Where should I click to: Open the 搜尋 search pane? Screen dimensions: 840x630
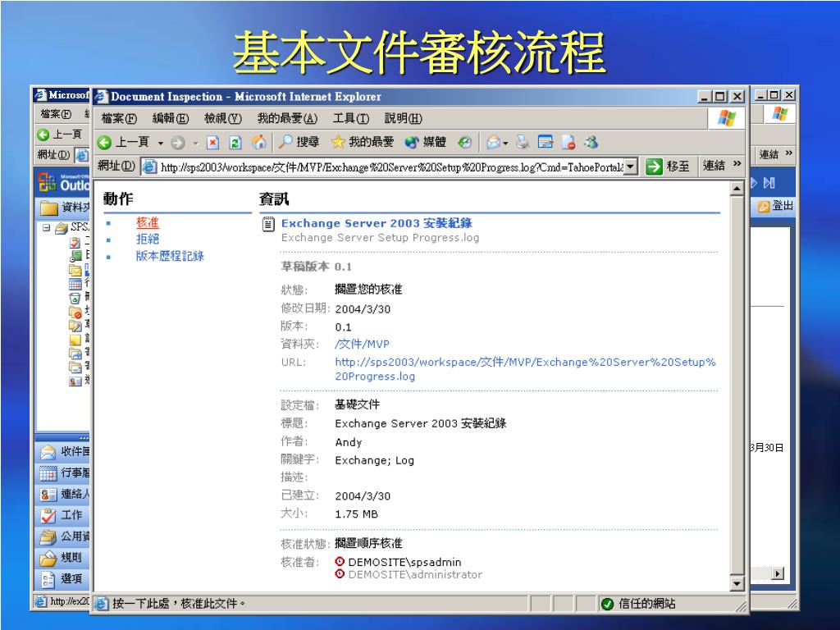tap(299, 142)
